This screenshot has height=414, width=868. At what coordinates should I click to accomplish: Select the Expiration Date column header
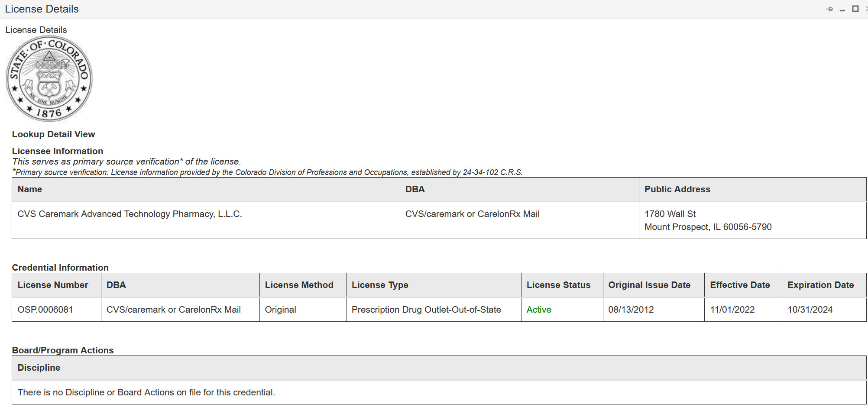click(820, 285)
